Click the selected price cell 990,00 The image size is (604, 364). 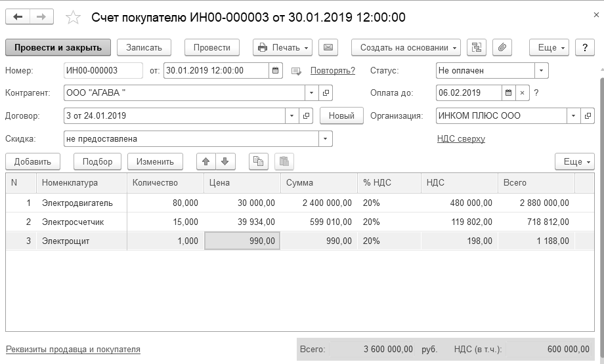242,241
